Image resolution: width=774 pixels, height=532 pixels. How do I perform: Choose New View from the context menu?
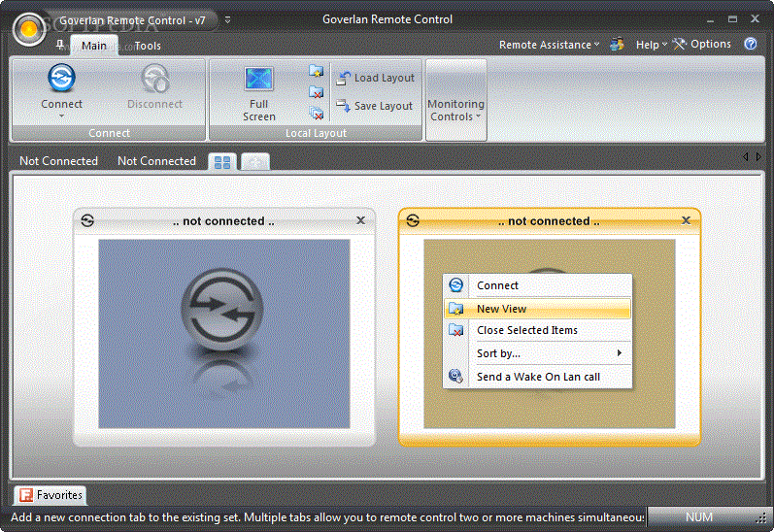click(538, 309)
